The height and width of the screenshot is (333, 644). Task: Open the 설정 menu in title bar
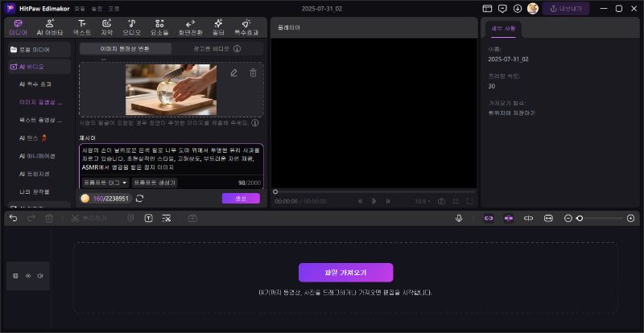coord(97,9)
